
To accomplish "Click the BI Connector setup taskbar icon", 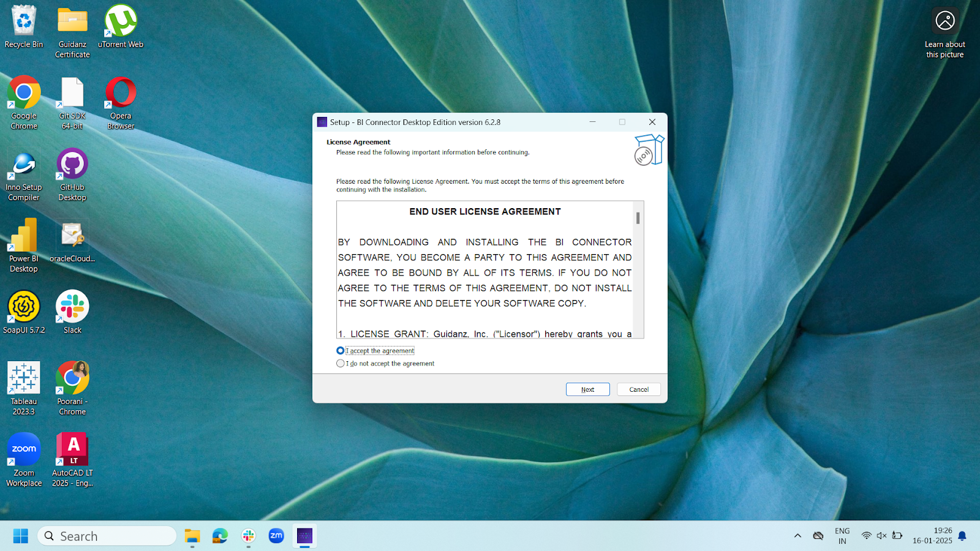I will pyautogui.click(x=304, y=536).
